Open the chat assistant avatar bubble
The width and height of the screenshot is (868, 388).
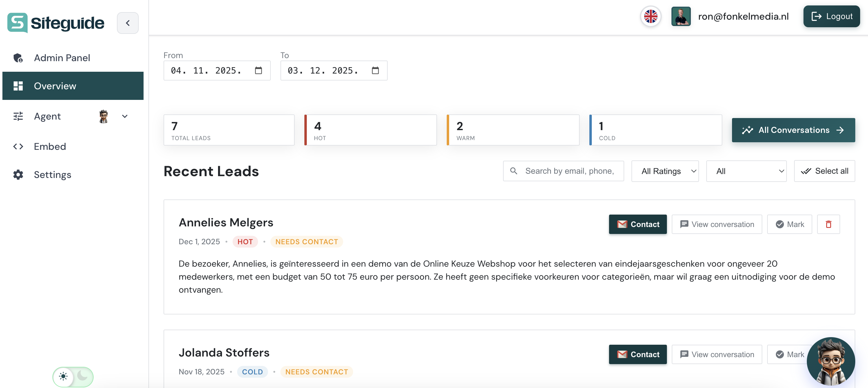831,361
